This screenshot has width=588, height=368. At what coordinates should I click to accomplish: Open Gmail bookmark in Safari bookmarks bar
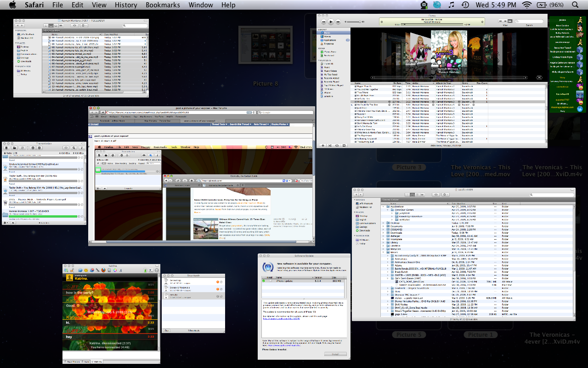(x=104, y=117)
